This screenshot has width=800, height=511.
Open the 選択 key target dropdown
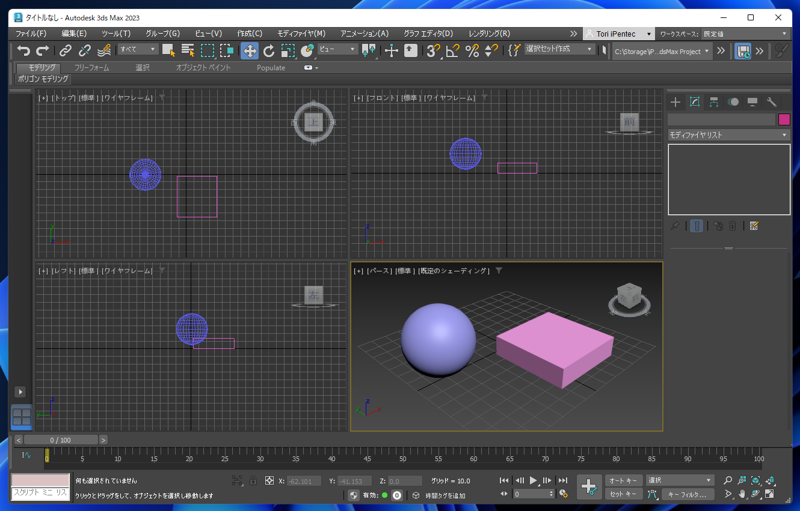[680, 480]
